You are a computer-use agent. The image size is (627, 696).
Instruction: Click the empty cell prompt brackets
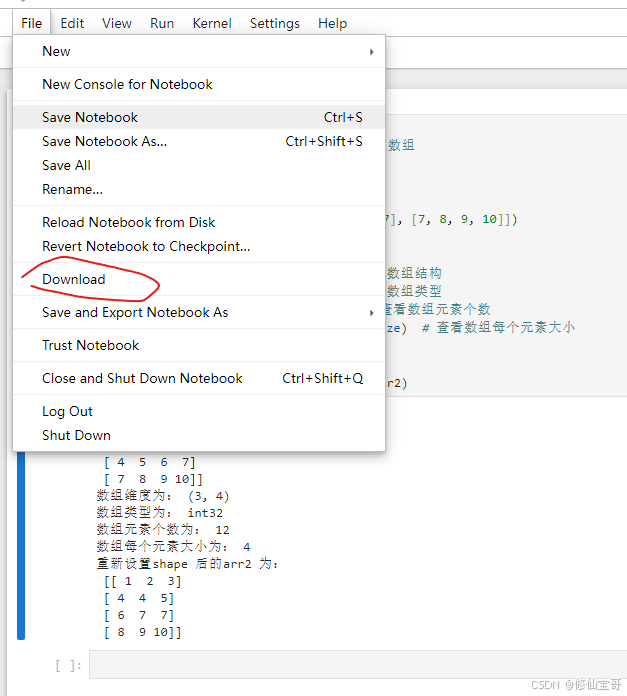68,665
